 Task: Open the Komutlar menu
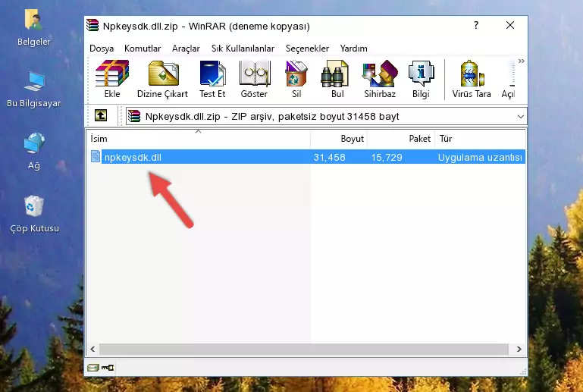coord(143,49)
